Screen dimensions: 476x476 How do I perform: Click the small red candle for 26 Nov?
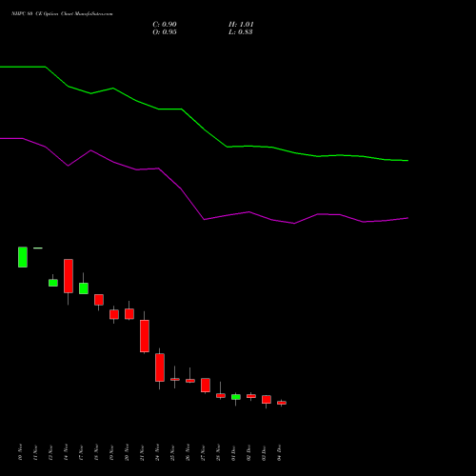tap(190, 381)
